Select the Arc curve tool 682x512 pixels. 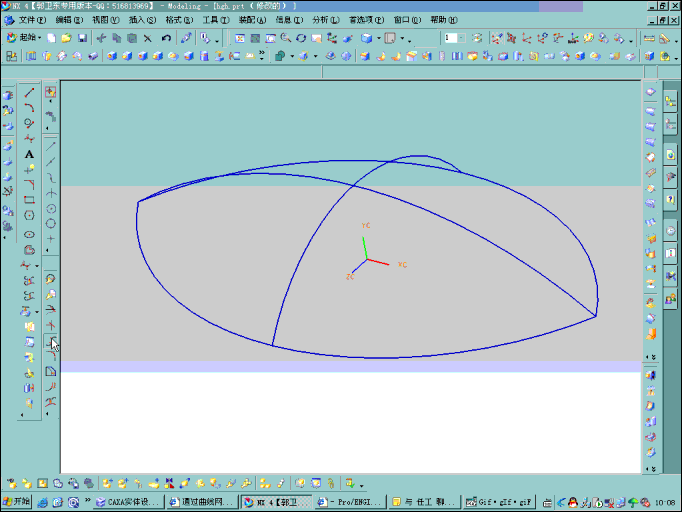coord(29,108)
